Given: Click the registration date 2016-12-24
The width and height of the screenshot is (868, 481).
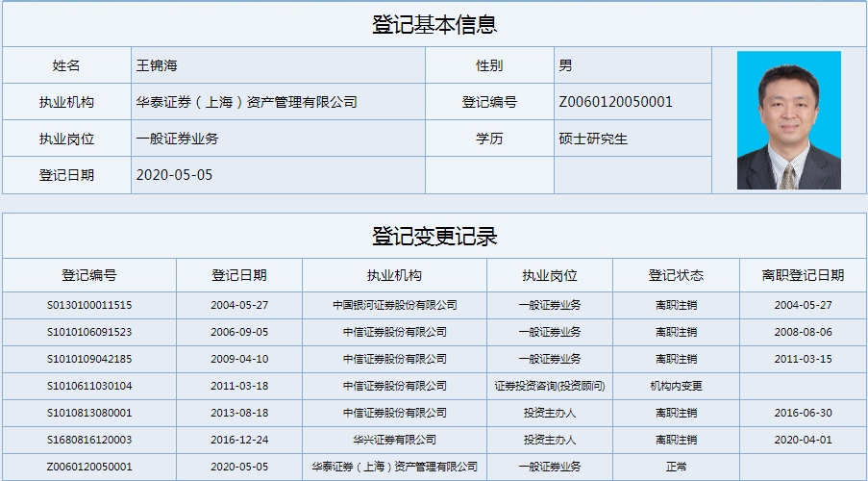Looking at the screenshot, I should point(239,440).
